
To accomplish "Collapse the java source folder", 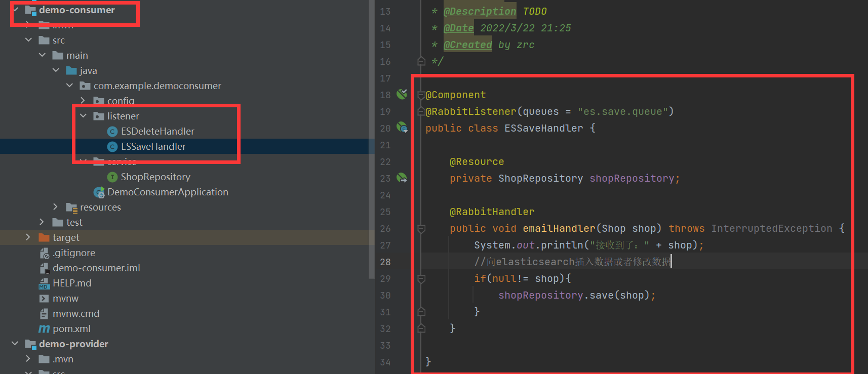I will [56, 70].
